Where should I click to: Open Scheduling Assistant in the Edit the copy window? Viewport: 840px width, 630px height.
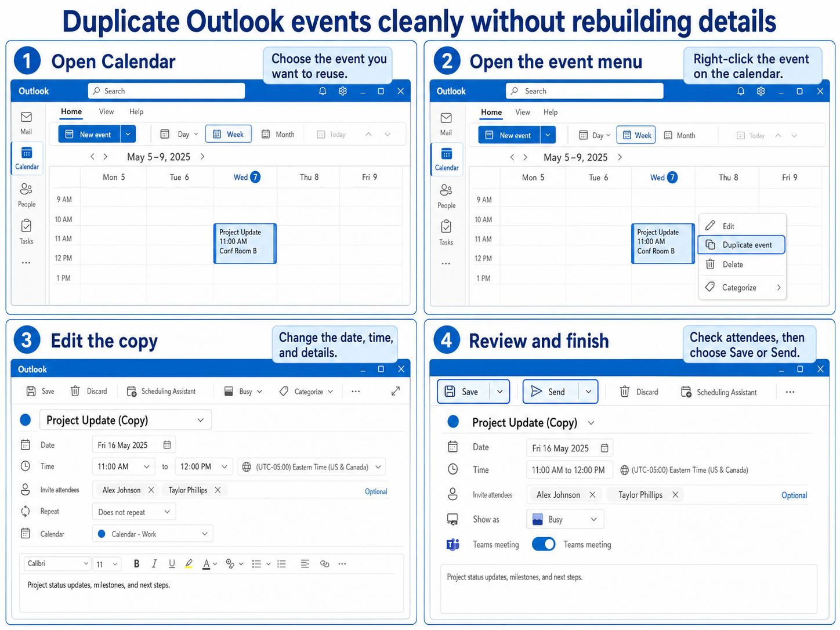tap(161, 392)
